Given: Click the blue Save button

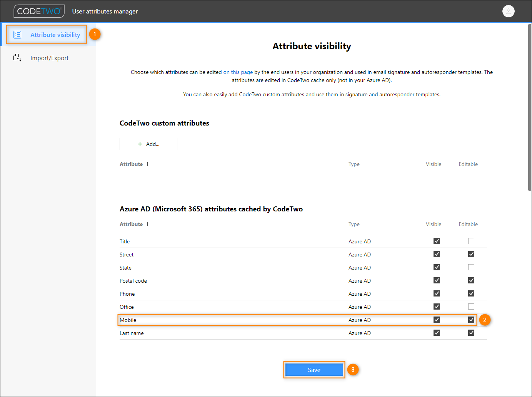Looking at the screenshot, I should [314, 370].
